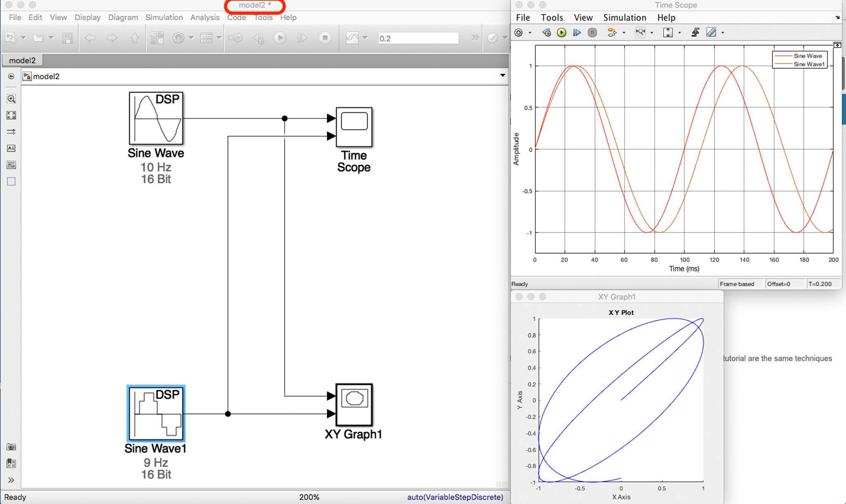Open simulation data inspector dropdown arrow
Image resolution: width=846 pixels, height=504 pixels.
pyautogui.click(x=365, y=38)
